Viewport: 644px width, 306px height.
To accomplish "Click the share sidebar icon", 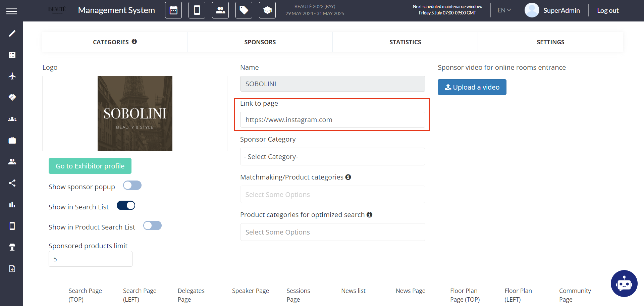I will (12, 183).
